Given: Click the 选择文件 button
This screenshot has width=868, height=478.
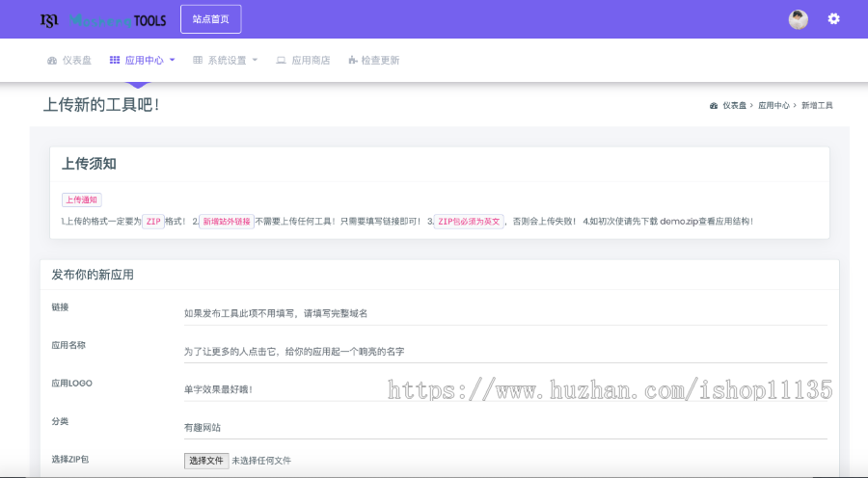Looking at the screenshot, I should (206, 461).
